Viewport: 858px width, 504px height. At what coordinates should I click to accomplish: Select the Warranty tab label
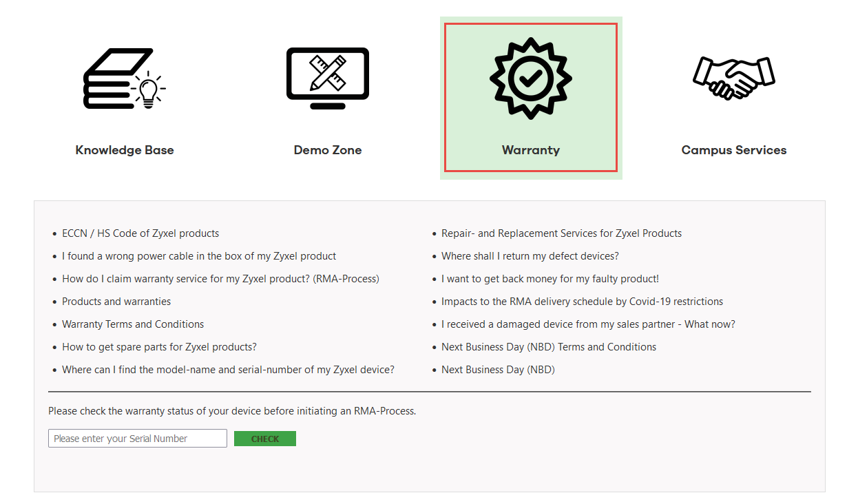(x=531, y=150)
